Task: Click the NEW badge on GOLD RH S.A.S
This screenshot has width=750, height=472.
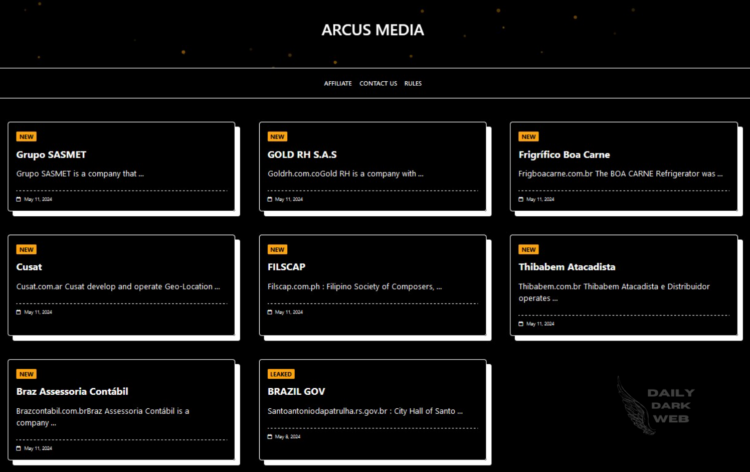Action: [277, 137]
